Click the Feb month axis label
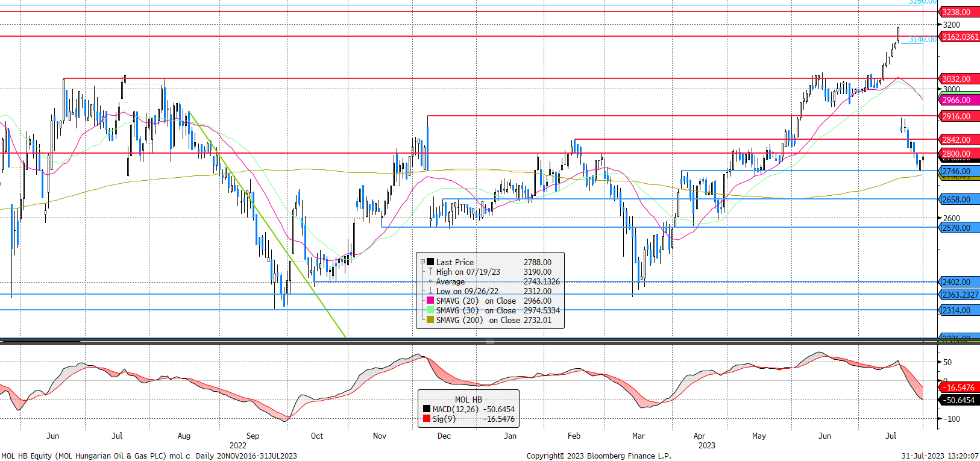The image size is (980, 461). coord(574,436)
